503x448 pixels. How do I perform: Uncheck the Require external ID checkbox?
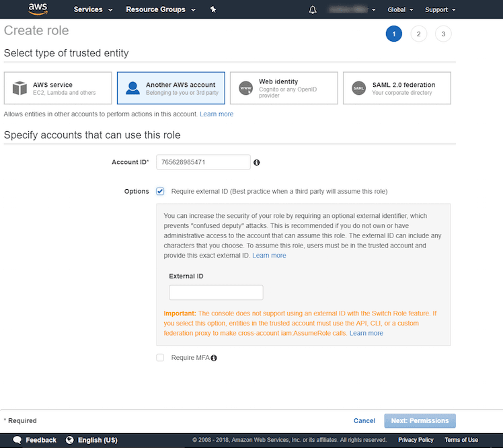tap(160, 191)
